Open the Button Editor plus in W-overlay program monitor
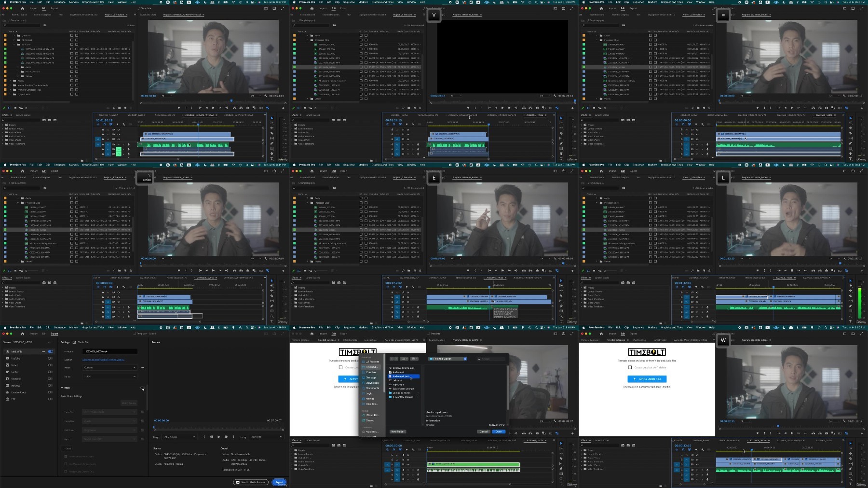The height and width of the screenshot is (488, 868). pos(862,433)
